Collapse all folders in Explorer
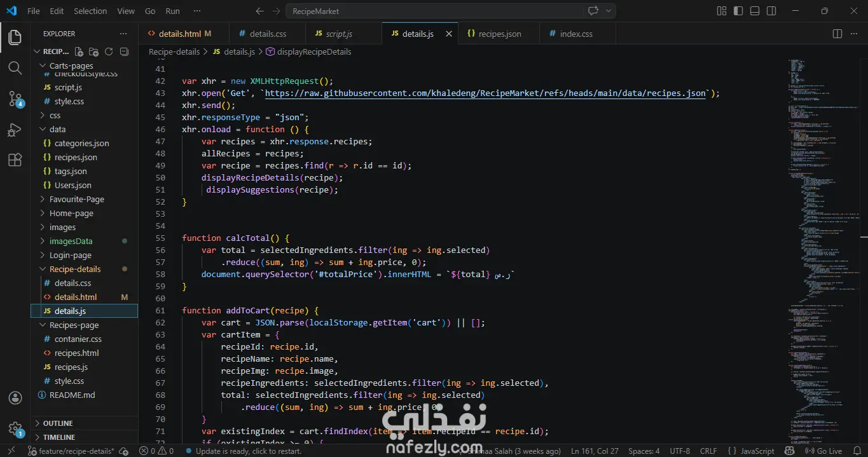 (124, 51)
